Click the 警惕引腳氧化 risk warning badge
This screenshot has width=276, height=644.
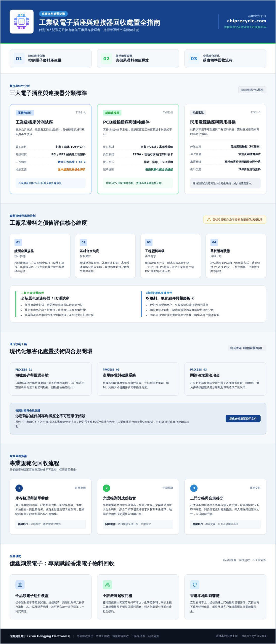pos(235,220)
